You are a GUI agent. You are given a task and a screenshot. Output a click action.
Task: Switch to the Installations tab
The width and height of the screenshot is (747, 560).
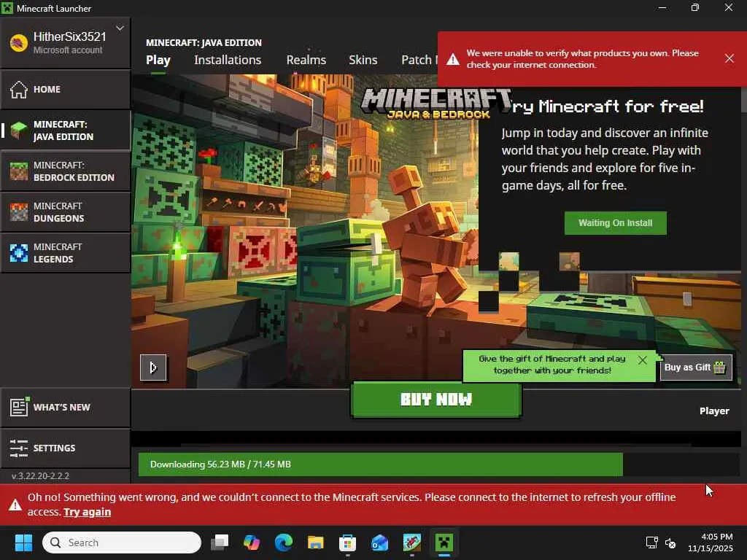(x=228, y=60)
